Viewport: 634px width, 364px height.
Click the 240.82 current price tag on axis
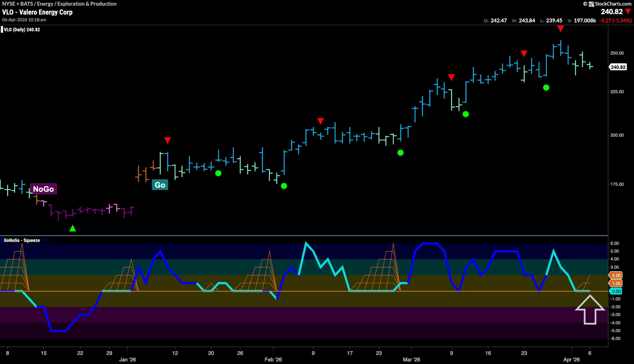(x=618, y=67)
